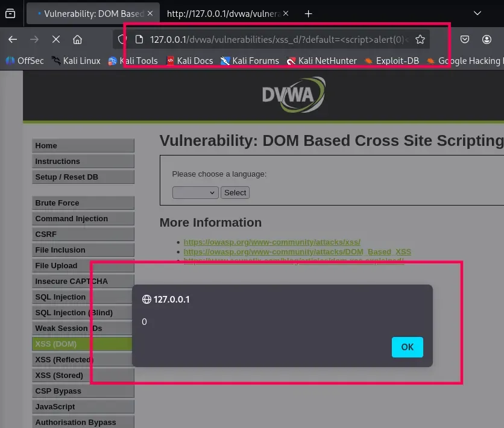This screenshot has height=428, width=504.
Task: Open the owasp.org attacks/xss link
Action: [272, 242]
